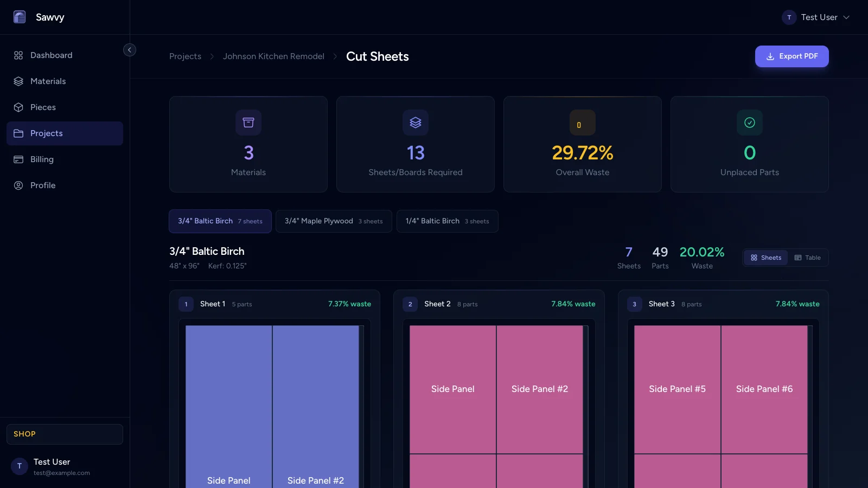Click the Profile icon in the sidebar
The height and width of the screenshot is (488, 868).
click(18, 185)
